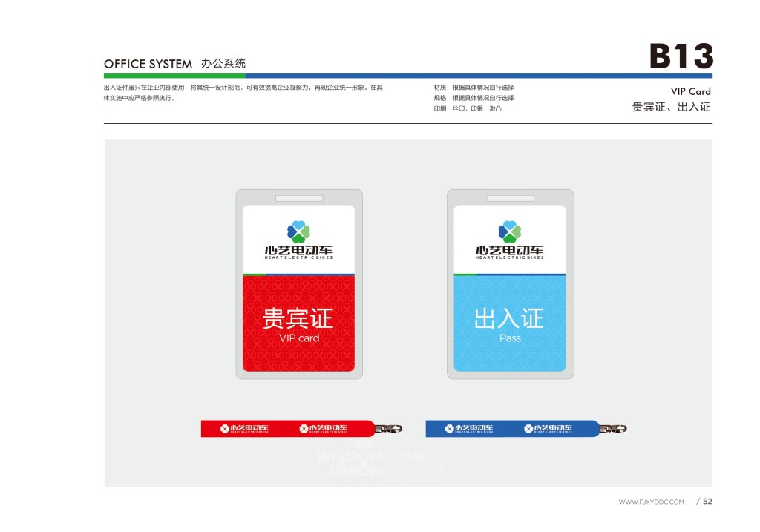Click the Pass English label

point(510,338)
